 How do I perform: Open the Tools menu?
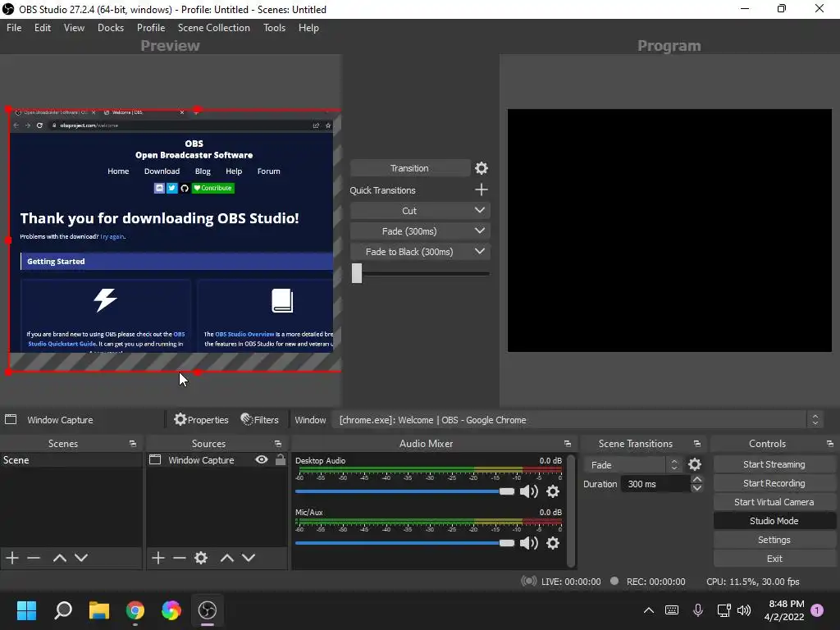[x=274, y=28]
